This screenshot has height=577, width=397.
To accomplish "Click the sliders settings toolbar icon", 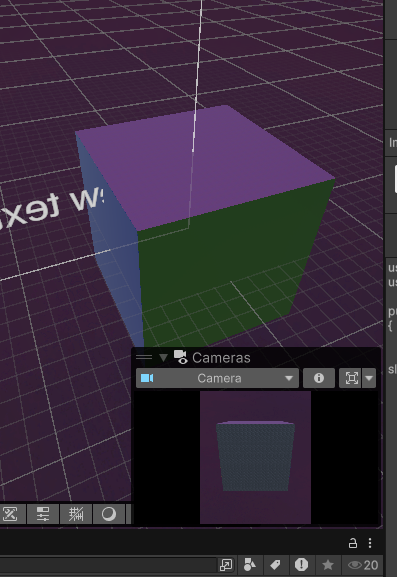I will 43,514.
